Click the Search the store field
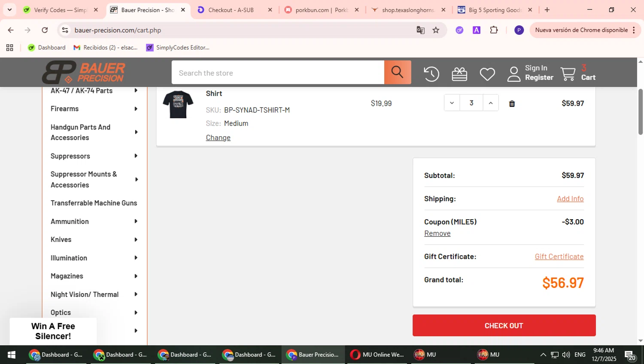The height and width of the screenshot is (364, 644). (x=278, y=73)
